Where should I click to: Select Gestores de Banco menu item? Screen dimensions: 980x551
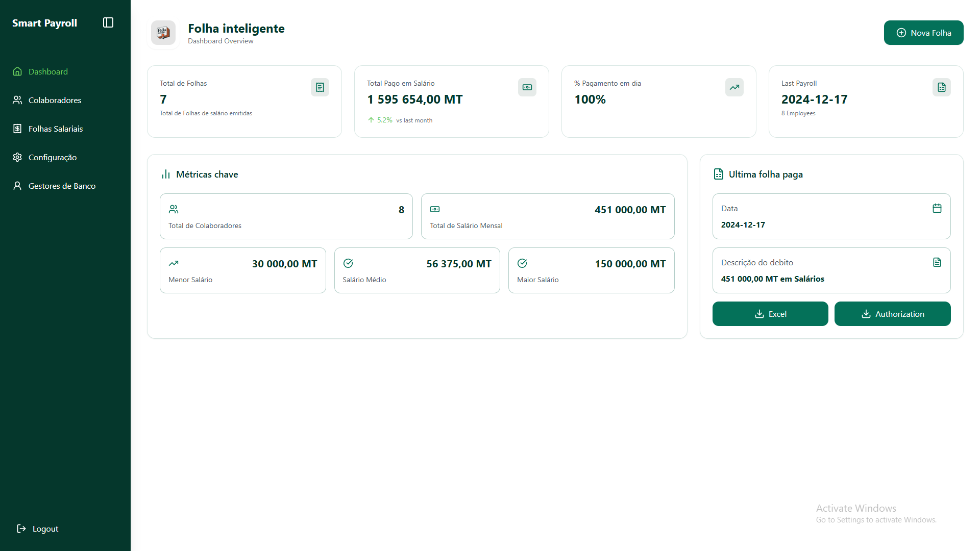(62, 186)
